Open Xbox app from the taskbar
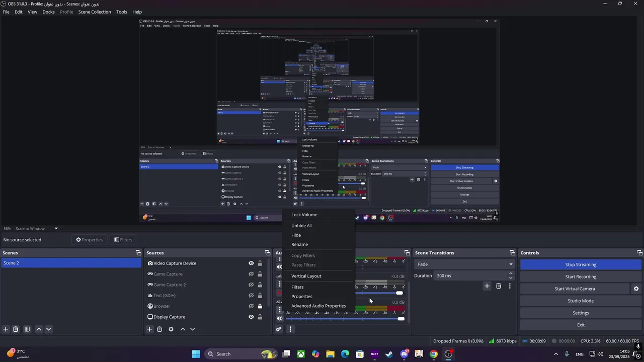644x362 pixels. click(301, 354)
